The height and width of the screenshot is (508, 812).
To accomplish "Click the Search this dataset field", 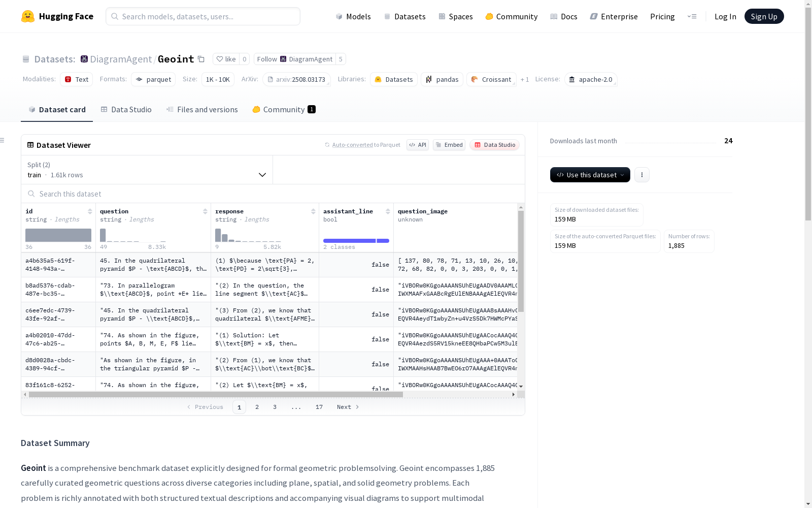I will click(273, 194).
